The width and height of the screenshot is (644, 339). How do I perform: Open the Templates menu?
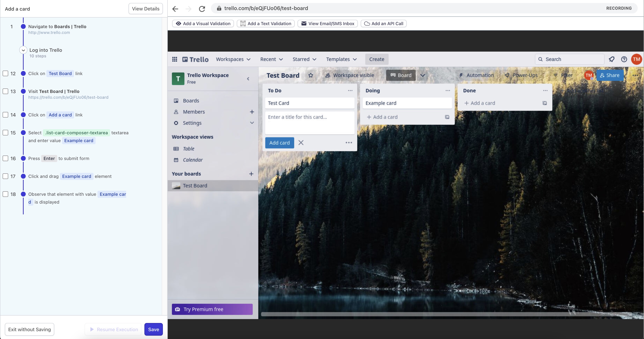tap(341, 59)
